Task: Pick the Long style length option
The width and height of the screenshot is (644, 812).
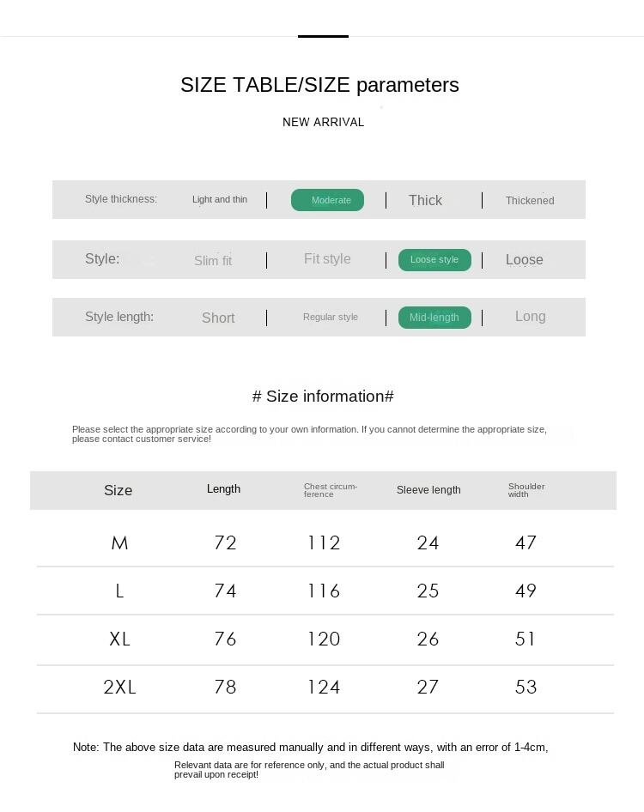Action: click(530, 317)
